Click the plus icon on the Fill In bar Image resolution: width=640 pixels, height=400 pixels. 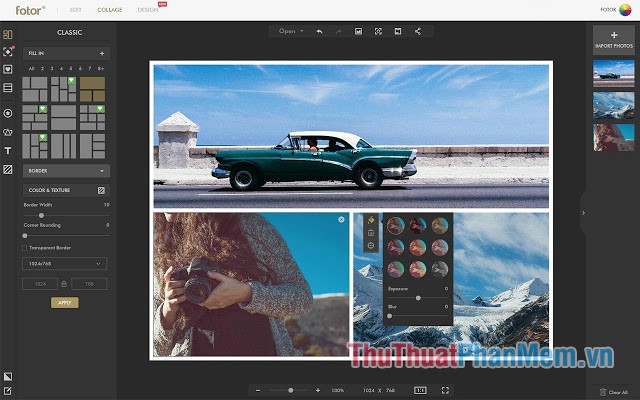102,53
